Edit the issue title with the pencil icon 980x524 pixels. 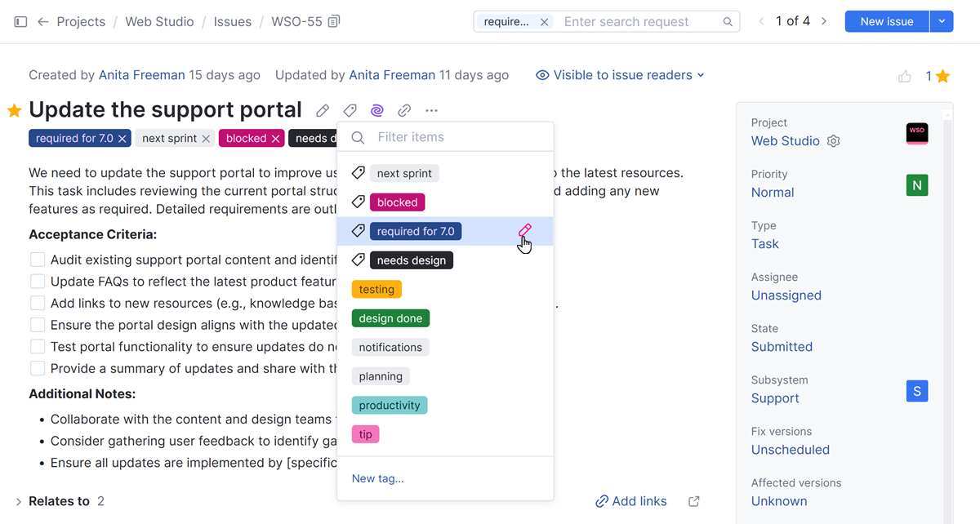(322, 110)
